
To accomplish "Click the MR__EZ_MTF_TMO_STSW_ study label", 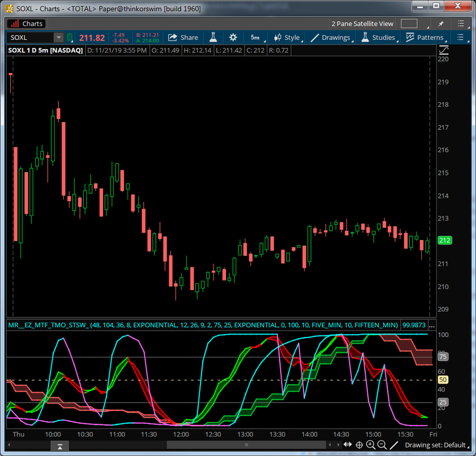I will coord(203,325).
